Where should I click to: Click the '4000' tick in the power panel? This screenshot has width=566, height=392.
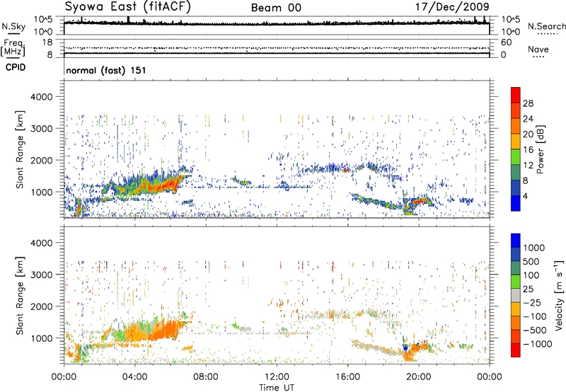click(41, 97)
